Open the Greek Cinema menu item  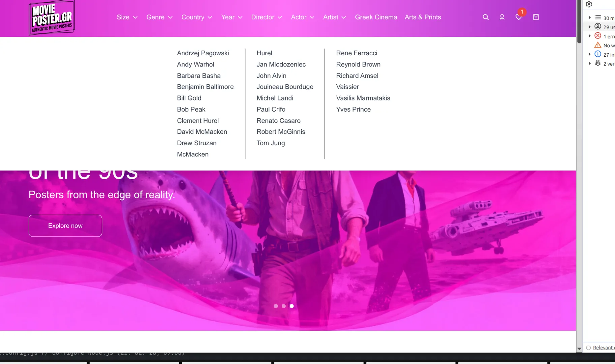click(376, 17)
